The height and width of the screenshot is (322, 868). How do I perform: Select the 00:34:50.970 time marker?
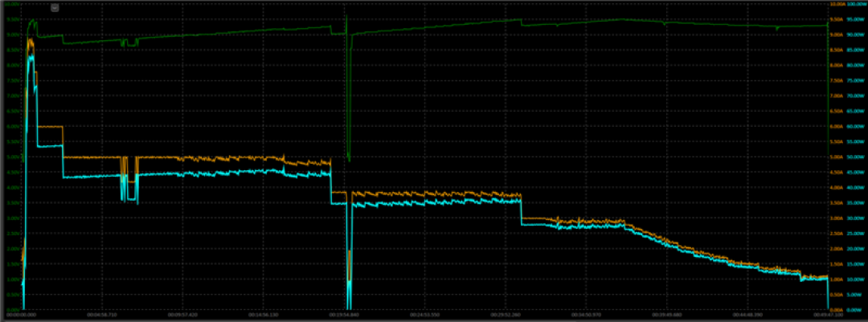[586, 314]
